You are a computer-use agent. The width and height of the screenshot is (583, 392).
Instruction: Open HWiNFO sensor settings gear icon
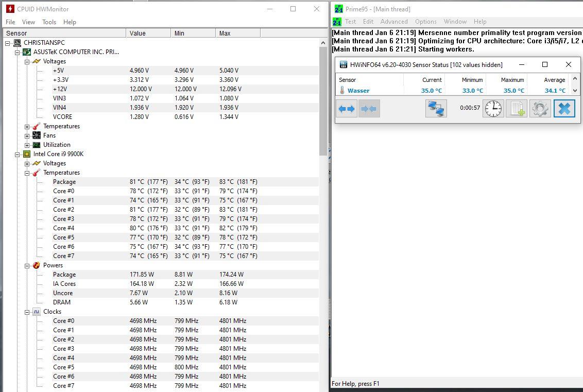pos(540,109)
